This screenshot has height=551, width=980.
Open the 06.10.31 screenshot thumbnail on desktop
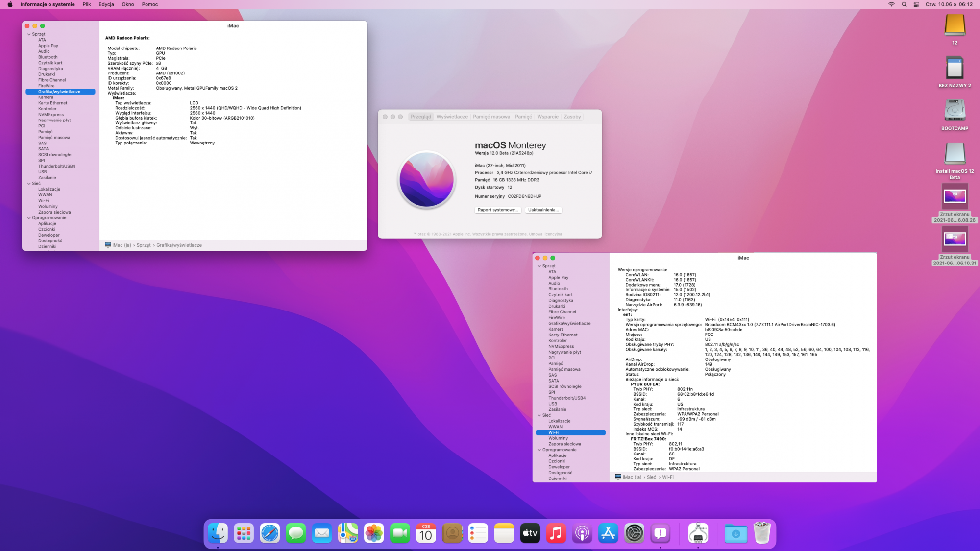pos(955,239)
